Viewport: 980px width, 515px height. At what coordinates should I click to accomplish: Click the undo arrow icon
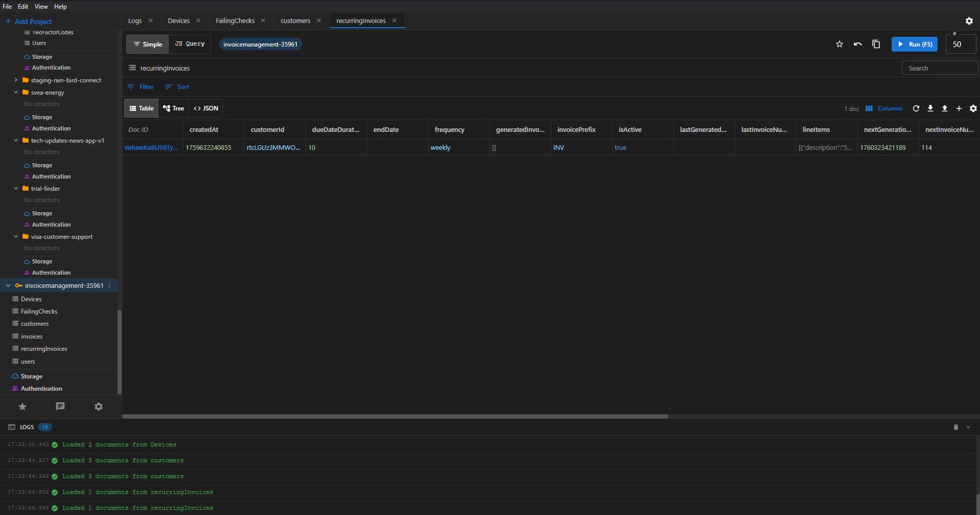click(x=858, y=44)
